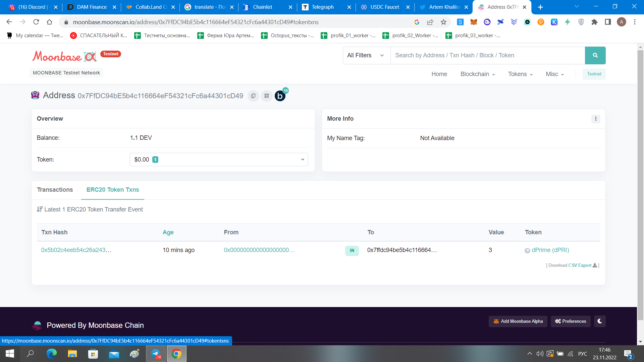Open the Blockchain menu

pyautogui.click(x=477, y=74)
